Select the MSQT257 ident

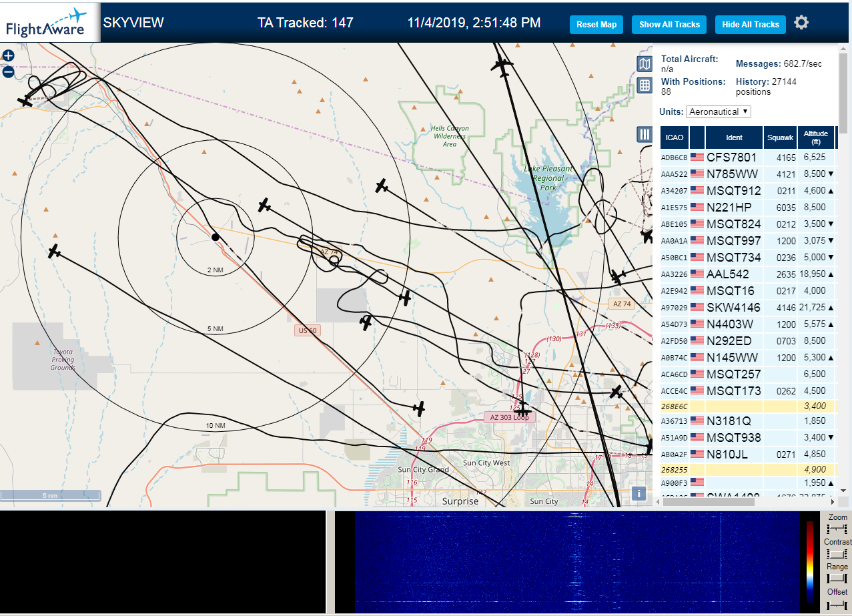click(734, 374)
